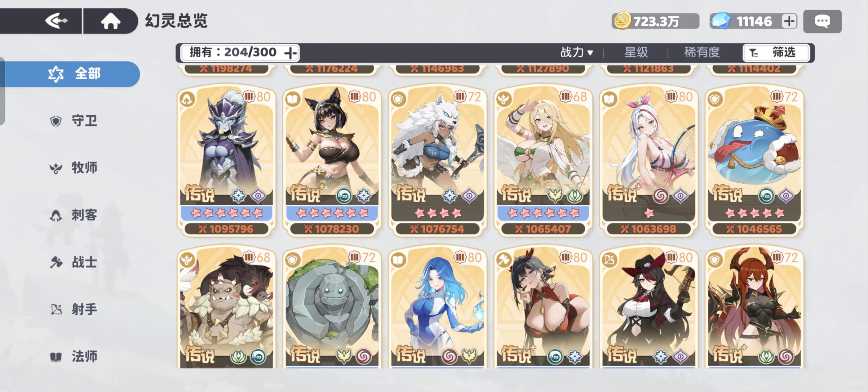Add diamonds with the plus icon

click(x=789, y=21)
